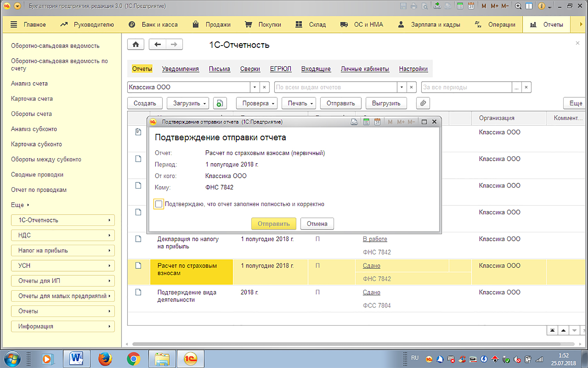
Task: Check the Подтверждаю, что отчет заполнен checkbox
Action: [159, 204]
